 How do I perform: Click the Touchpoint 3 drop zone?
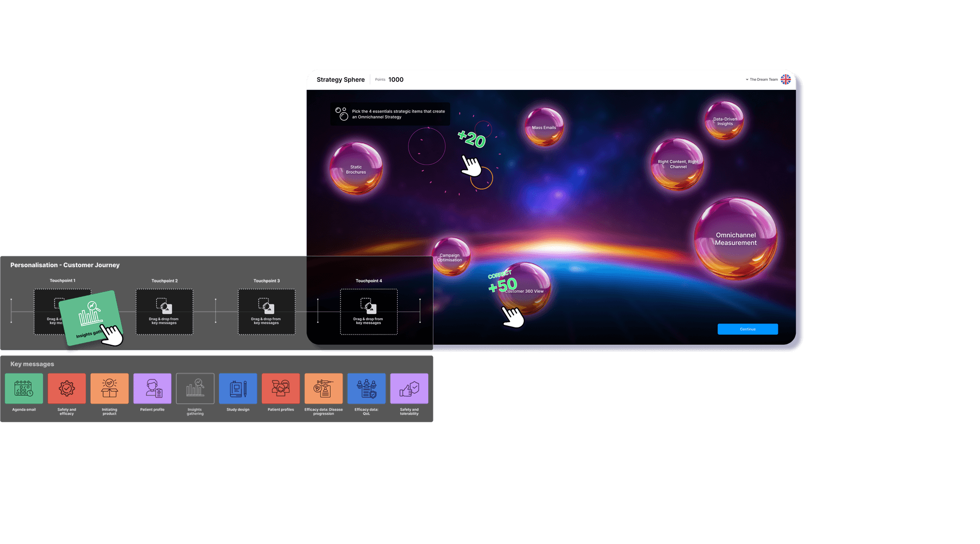(x=266, y=312)
